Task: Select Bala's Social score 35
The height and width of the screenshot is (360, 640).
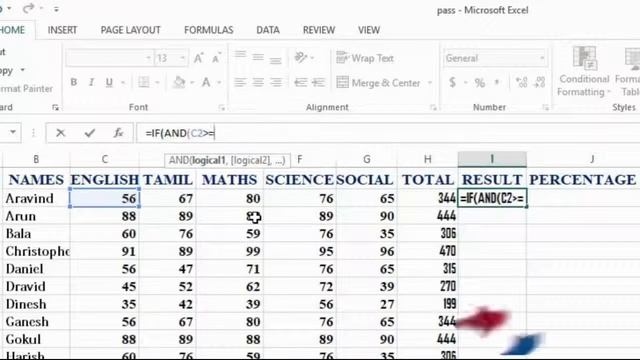Action: (366, 233)
